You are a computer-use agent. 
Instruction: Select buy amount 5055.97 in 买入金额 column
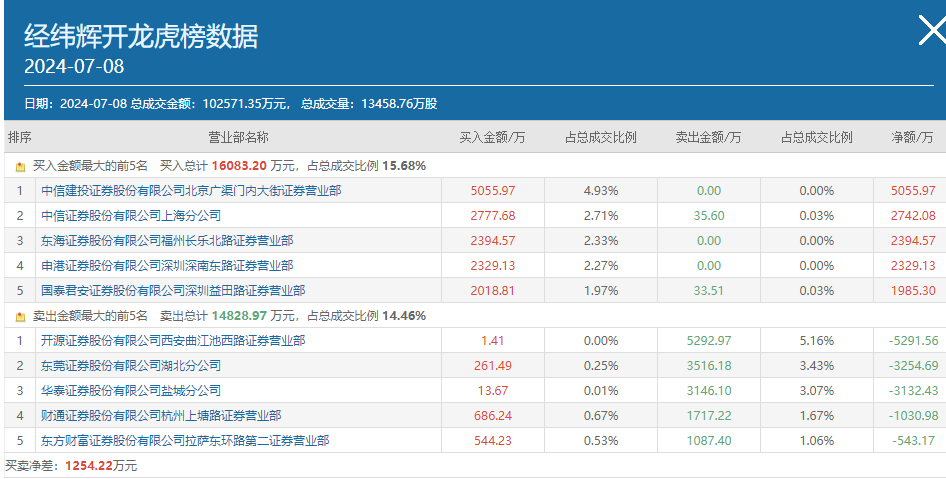493,191
